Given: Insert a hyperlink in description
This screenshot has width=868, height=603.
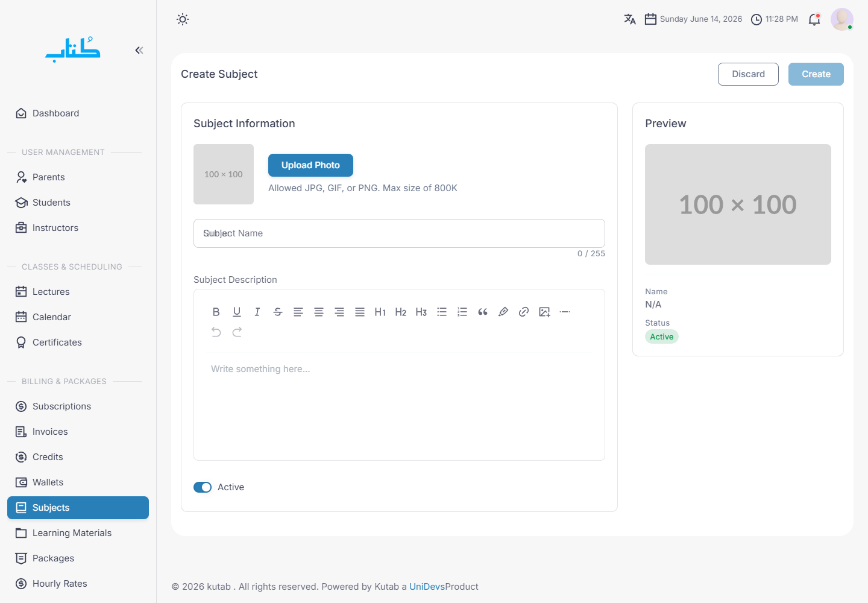Looking at the screenshot, I should click(x=524, y=312).
